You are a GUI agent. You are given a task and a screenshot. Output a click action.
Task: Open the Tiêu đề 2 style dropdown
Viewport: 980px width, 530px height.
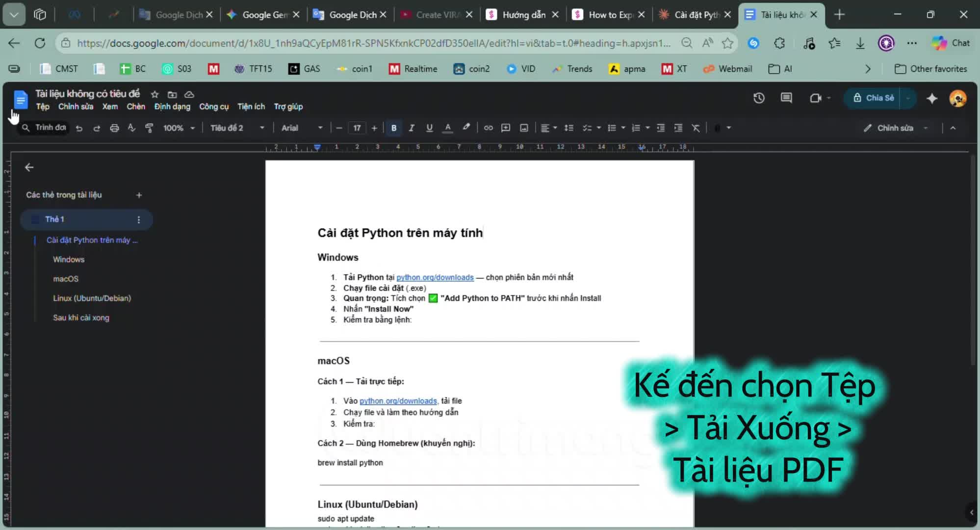(237, 128)
